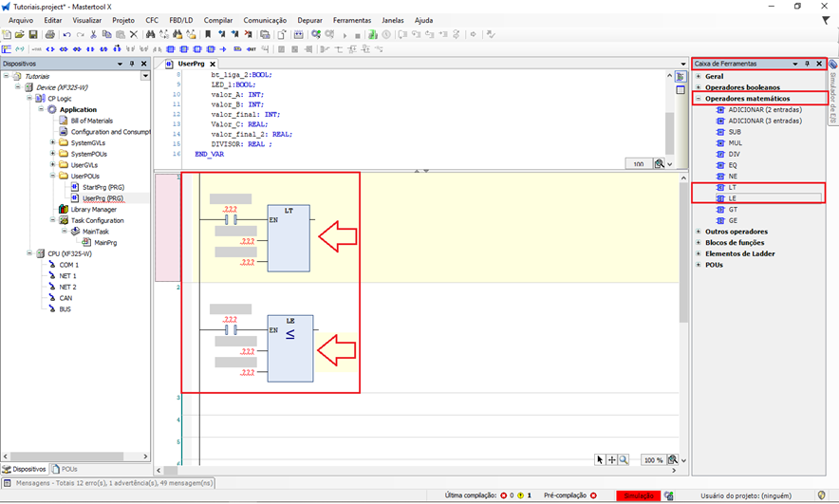Toggle auto-hide pin on Dispositivos panel
This screenshot has height=504, width=839.
point(132,64)
